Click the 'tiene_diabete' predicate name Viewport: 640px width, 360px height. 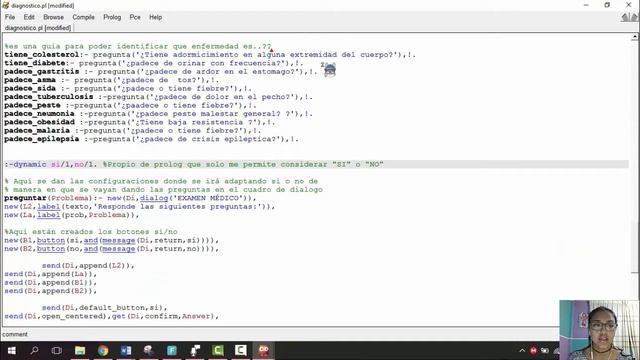click(x=35, y=63)
